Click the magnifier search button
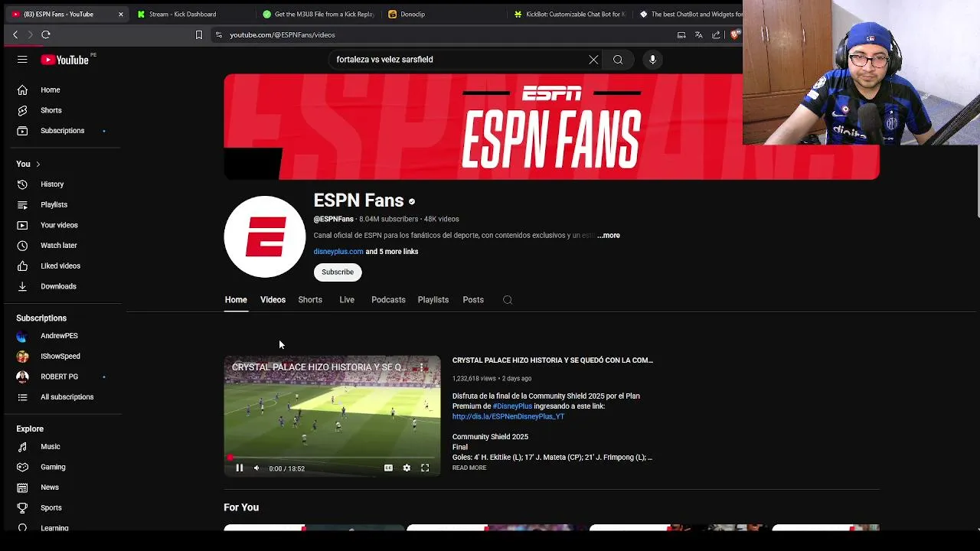 click(618, 60)
